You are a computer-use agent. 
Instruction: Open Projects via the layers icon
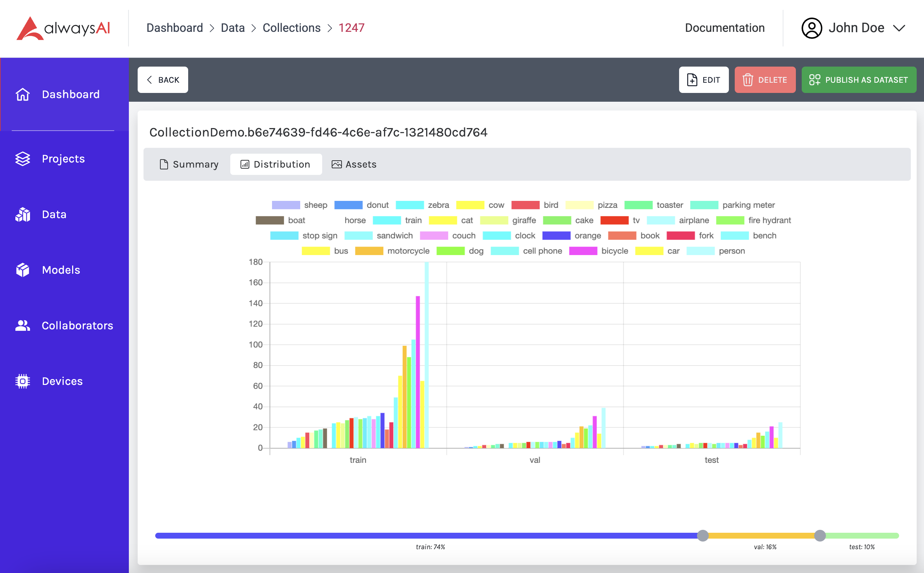[23, 159]
